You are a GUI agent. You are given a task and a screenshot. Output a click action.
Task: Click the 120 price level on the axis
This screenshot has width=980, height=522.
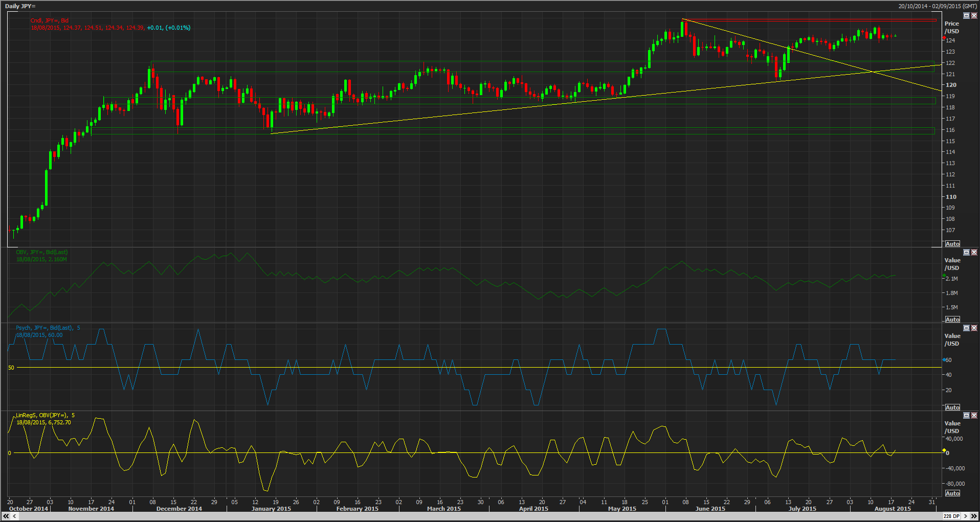point(951,85)
